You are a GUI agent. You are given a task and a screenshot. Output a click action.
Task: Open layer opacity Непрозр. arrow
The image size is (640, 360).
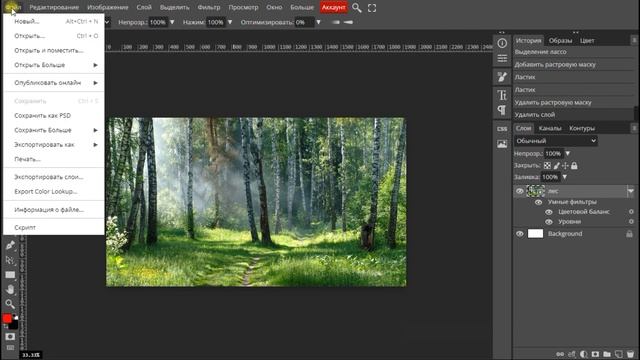pos(568,153)
